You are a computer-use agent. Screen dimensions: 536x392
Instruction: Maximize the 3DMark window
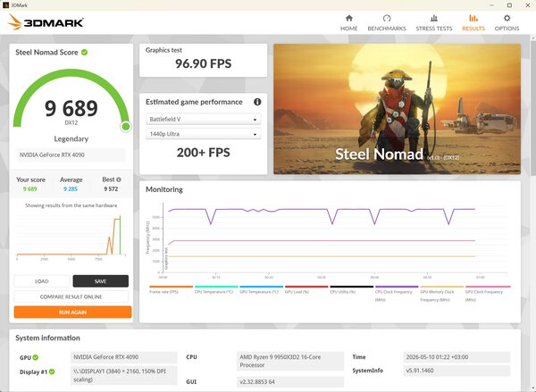point(509,5)
